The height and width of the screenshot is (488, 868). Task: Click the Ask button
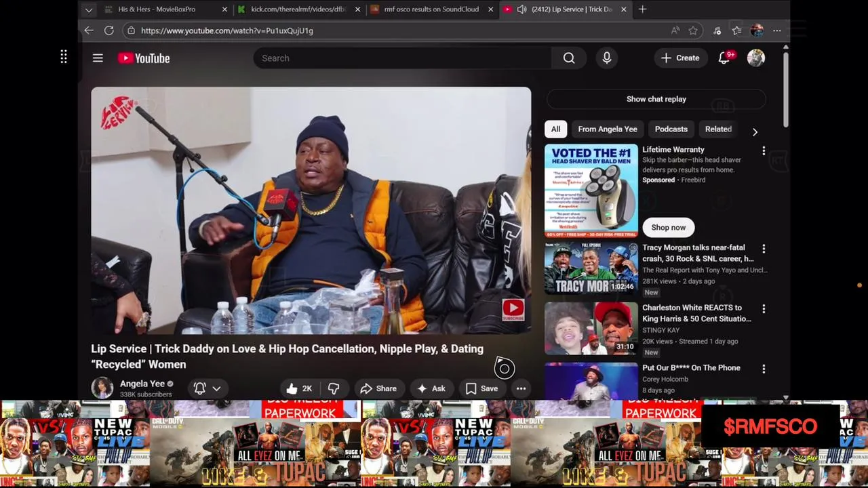click(x=431, y=388)
